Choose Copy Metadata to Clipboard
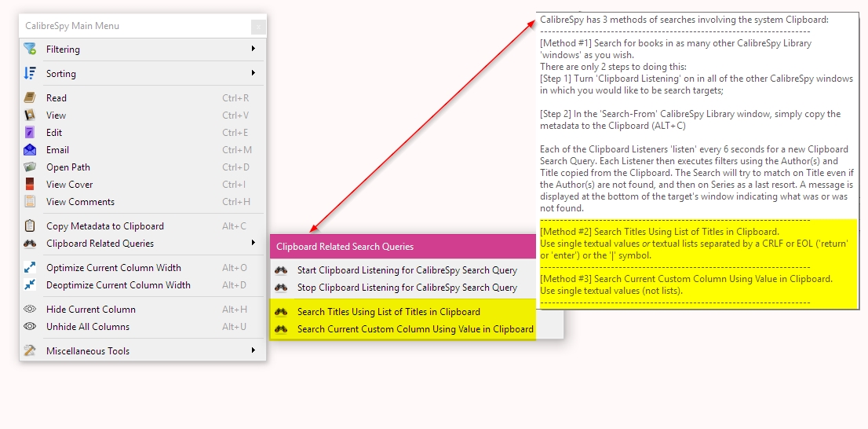Viewport: 868px width, 429px height. click(x=143, y=225)
